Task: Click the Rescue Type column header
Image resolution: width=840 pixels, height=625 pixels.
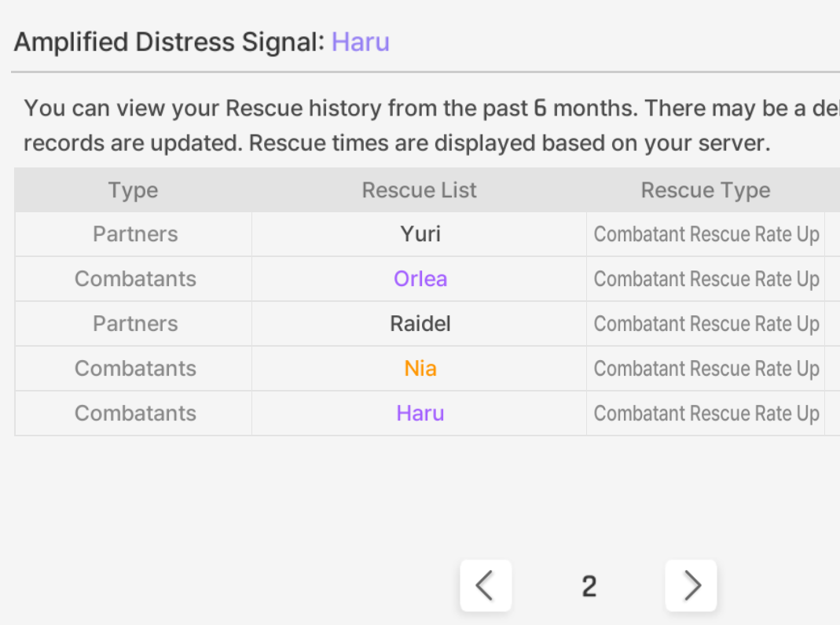Action: [706, 190]
